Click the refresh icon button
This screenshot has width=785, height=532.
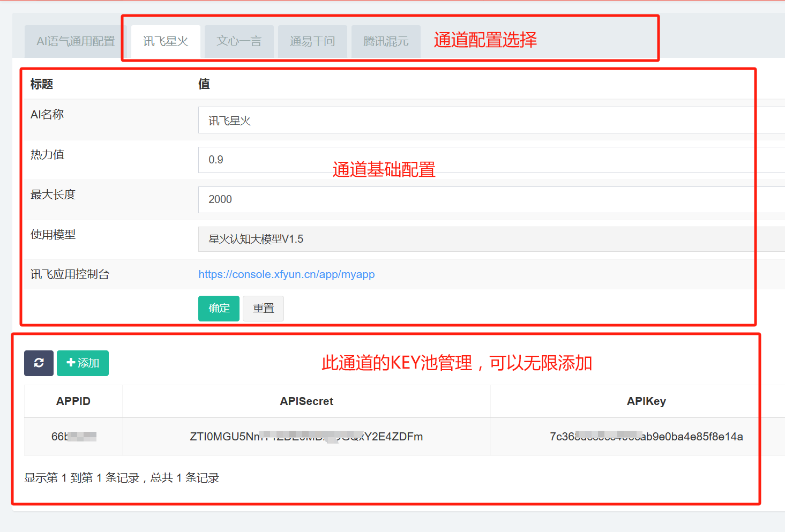pos(39,363)
